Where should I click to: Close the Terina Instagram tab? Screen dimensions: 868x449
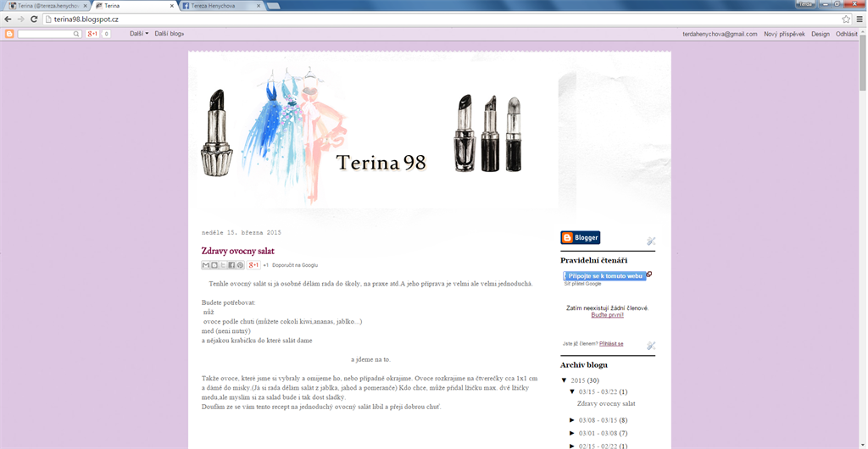[x=86, y=6]
